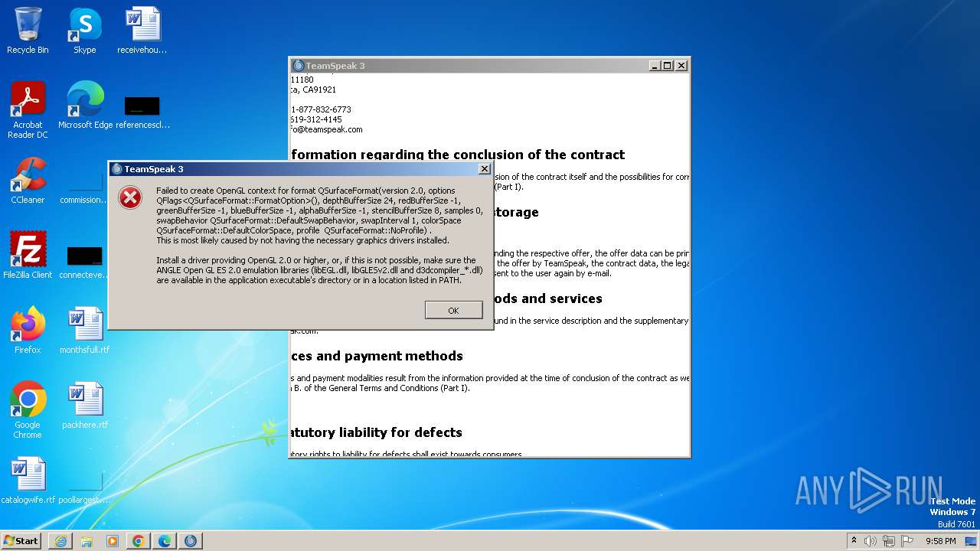Screen dimensions: 980x551
Task: Maximize the TeamSpeak 3 license window
Action: point(667,66)
